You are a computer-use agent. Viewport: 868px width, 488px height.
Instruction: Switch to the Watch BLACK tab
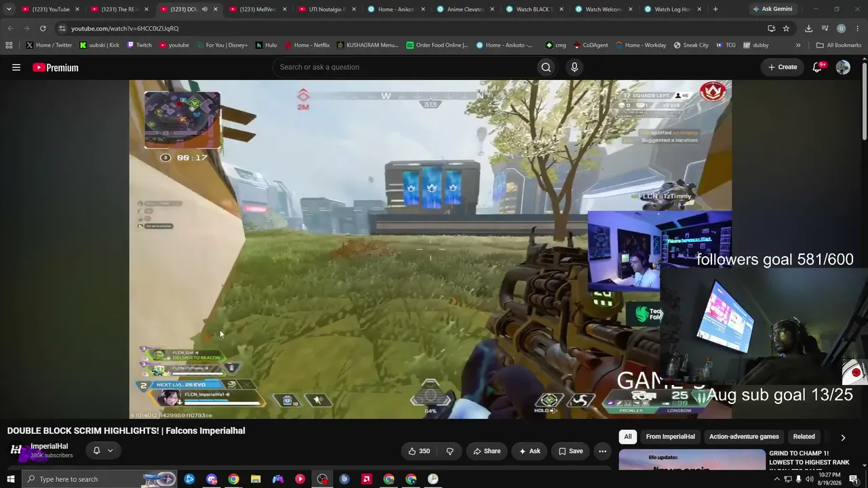[534, 9]
